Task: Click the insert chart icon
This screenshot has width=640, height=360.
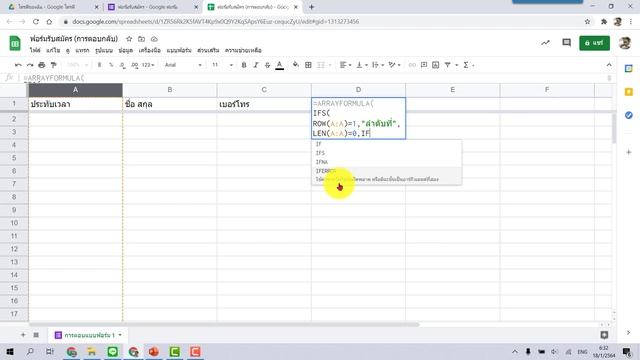Action: (x=436, y=65)
